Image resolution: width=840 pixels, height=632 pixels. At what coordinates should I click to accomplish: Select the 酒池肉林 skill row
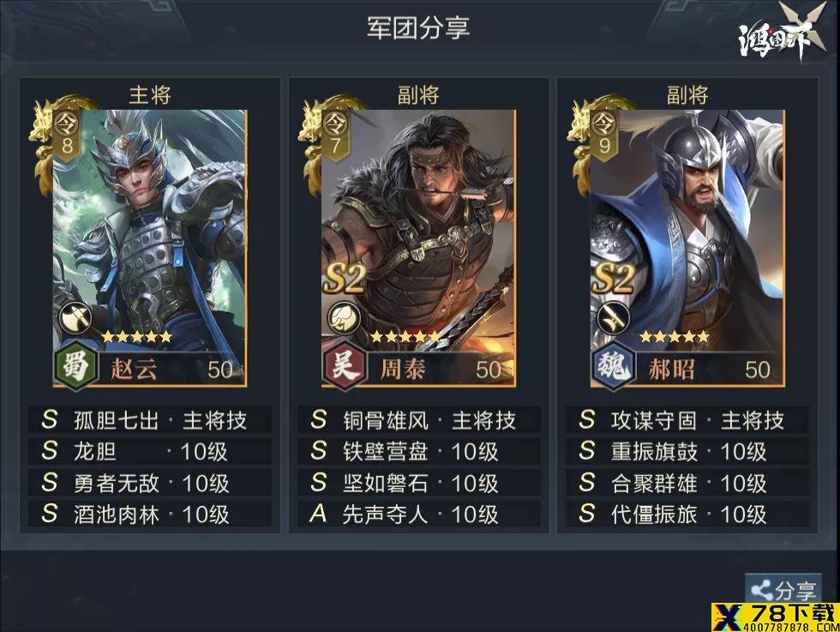(150, 514)
